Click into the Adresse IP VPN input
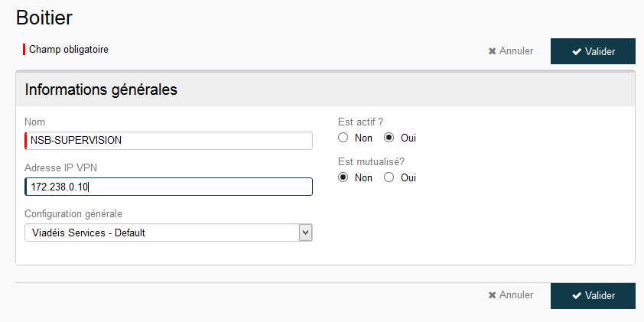The image size is (644, 322). click(x=168, y=187)
